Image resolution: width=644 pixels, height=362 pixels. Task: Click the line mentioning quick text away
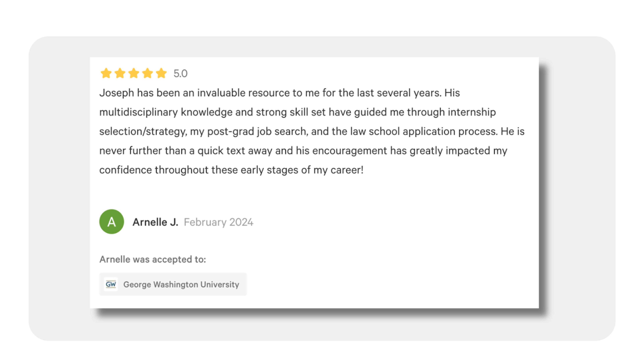tap(303, 151)
